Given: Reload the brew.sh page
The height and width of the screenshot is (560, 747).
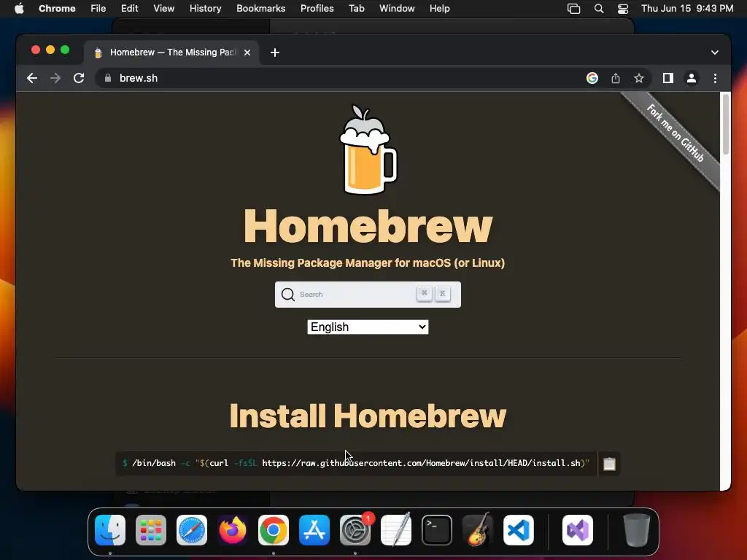Looking at the screenshot, I should pyautogui.click(x=79, y=78).
